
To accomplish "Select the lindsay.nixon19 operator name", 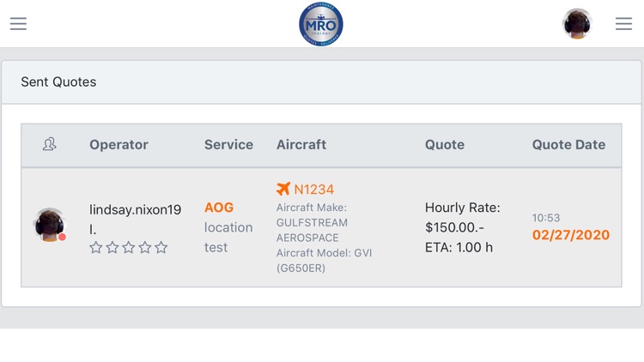I will pyautogui.click(x=135, y=210).
